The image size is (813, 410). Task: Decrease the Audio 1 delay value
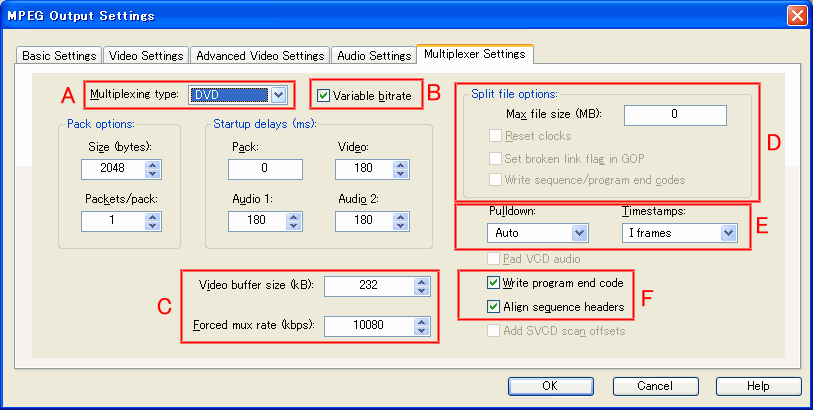click(x=290, y=225)
